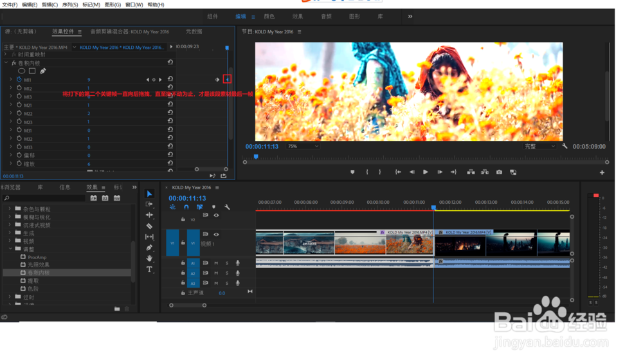Click the Extract button in program monitor

tap(485, 172)
